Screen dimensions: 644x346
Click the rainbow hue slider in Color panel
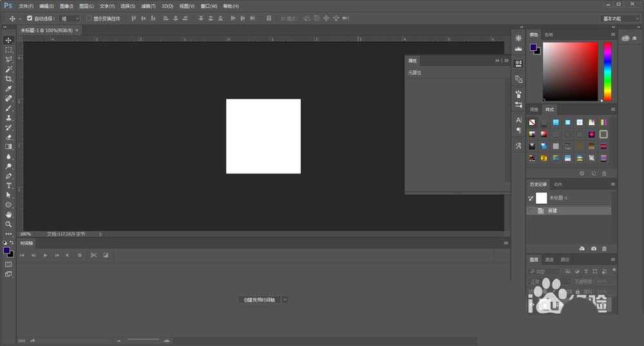607,71
